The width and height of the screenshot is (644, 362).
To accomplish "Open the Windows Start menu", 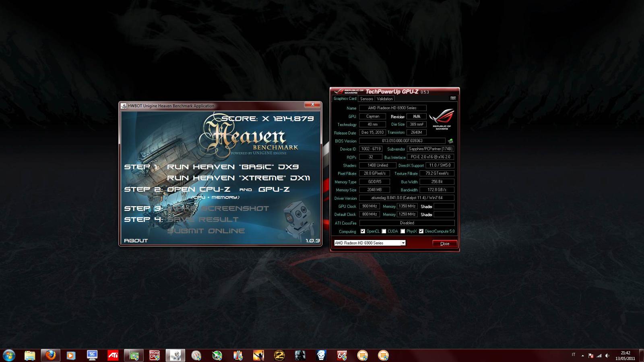I will [9, 355].
